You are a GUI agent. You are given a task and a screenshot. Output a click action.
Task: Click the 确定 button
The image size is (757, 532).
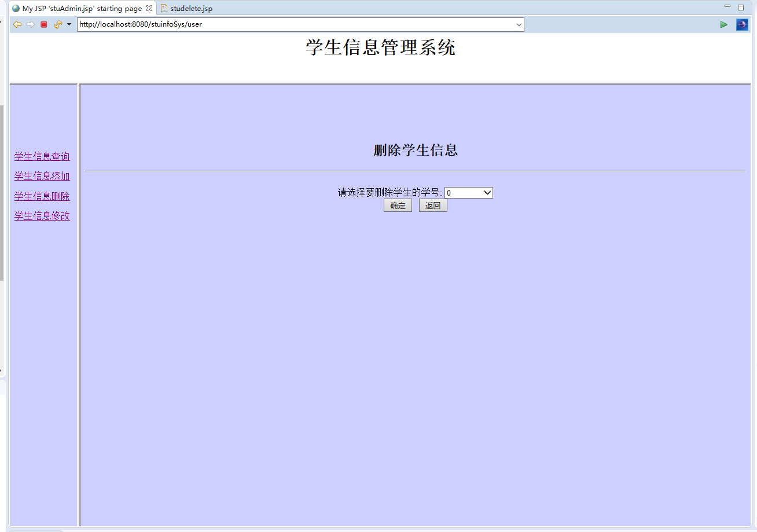[398, 206]
